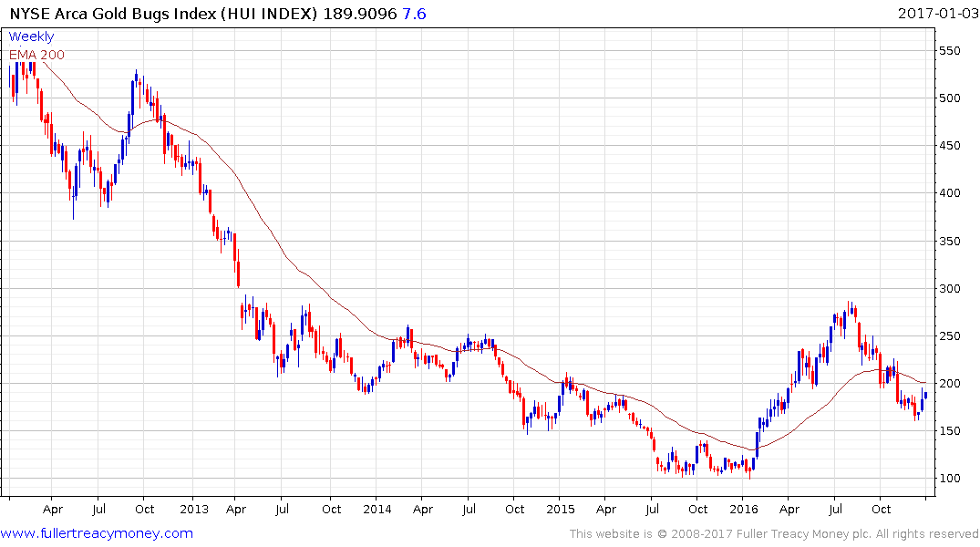Click the change value 7.6
The width and height of the screenshot is (980, 547).
(414, 14)
